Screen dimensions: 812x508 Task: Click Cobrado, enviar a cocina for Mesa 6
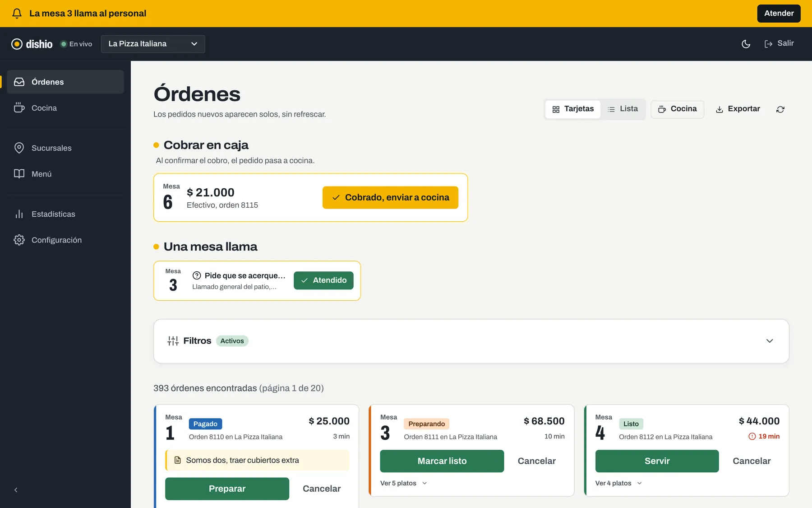pos(390,198)
